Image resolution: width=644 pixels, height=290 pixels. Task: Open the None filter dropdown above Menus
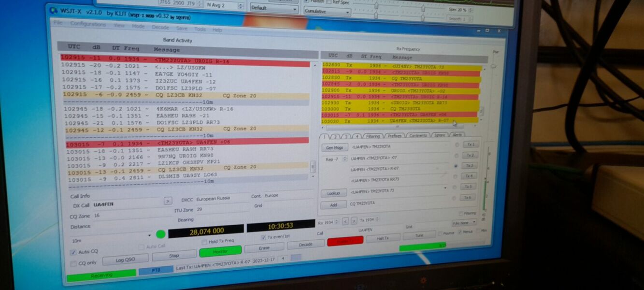464,222
